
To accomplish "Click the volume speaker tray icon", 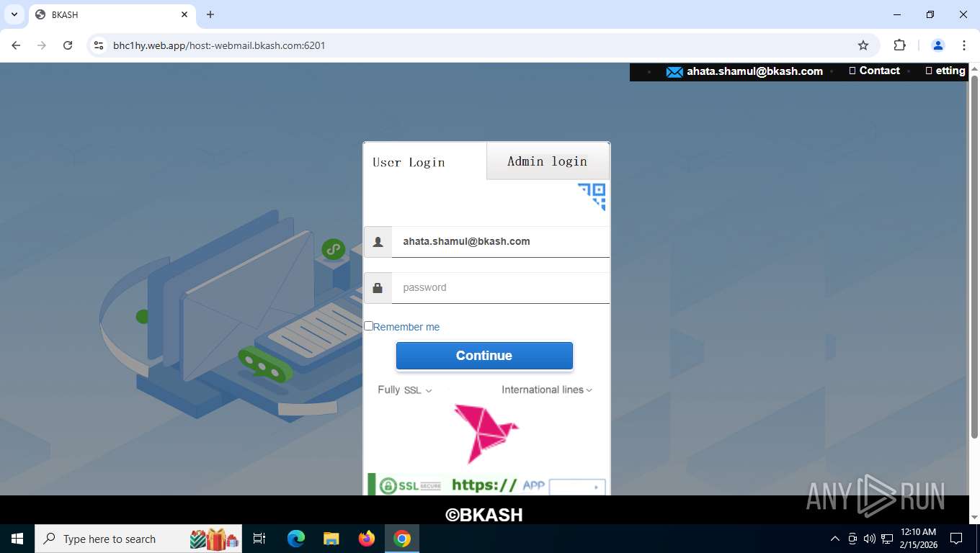I will [x=869, y=539].
